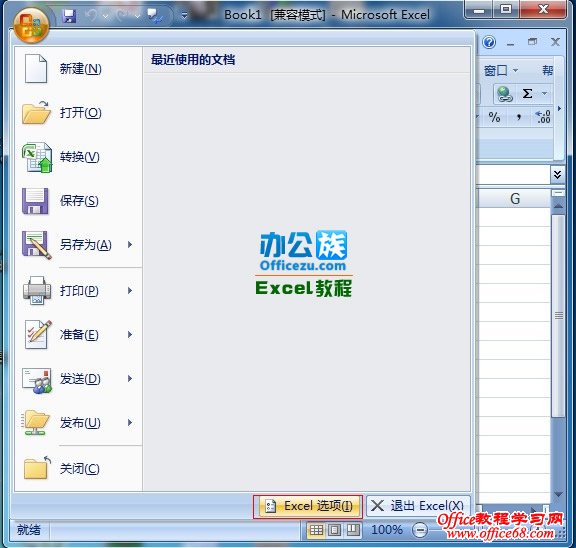Expand the 打印 submenu arrow
The height and width of the screenshot is (548, 576).
[x=130, y=291]
